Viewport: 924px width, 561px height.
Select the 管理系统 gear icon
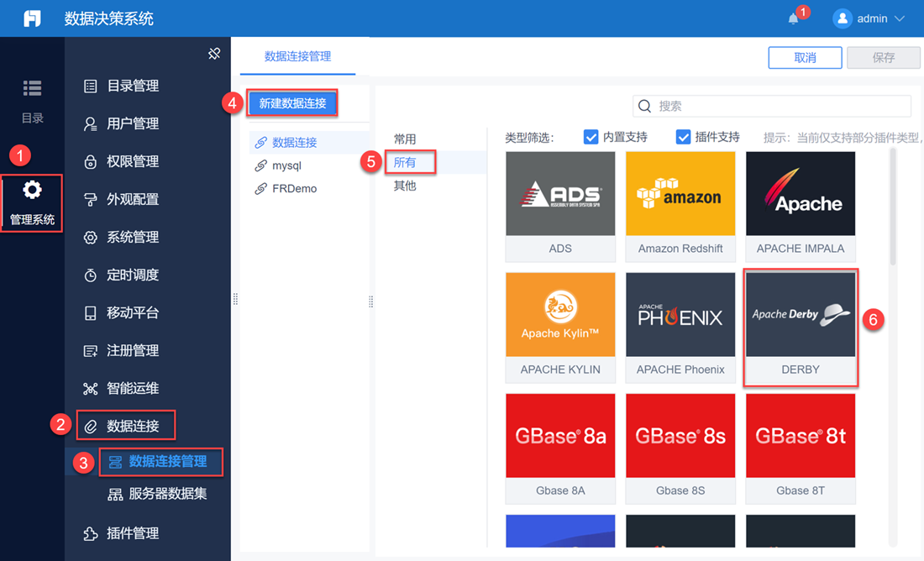32,190
